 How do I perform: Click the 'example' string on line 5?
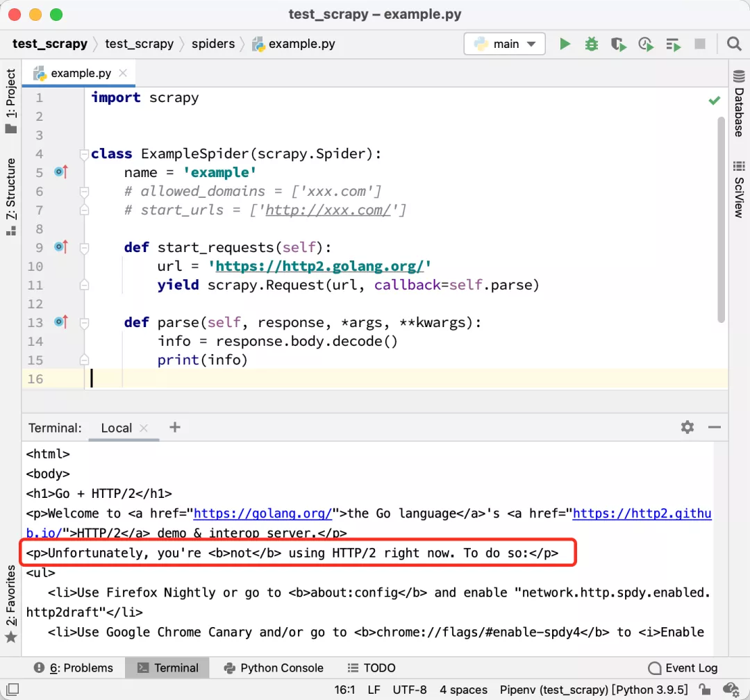[219, 172]
